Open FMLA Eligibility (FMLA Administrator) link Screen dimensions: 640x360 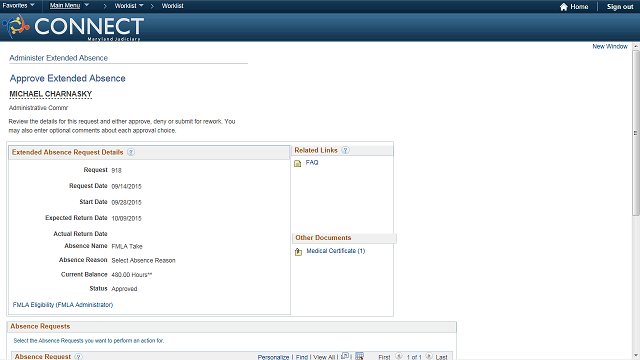(63, 304)
